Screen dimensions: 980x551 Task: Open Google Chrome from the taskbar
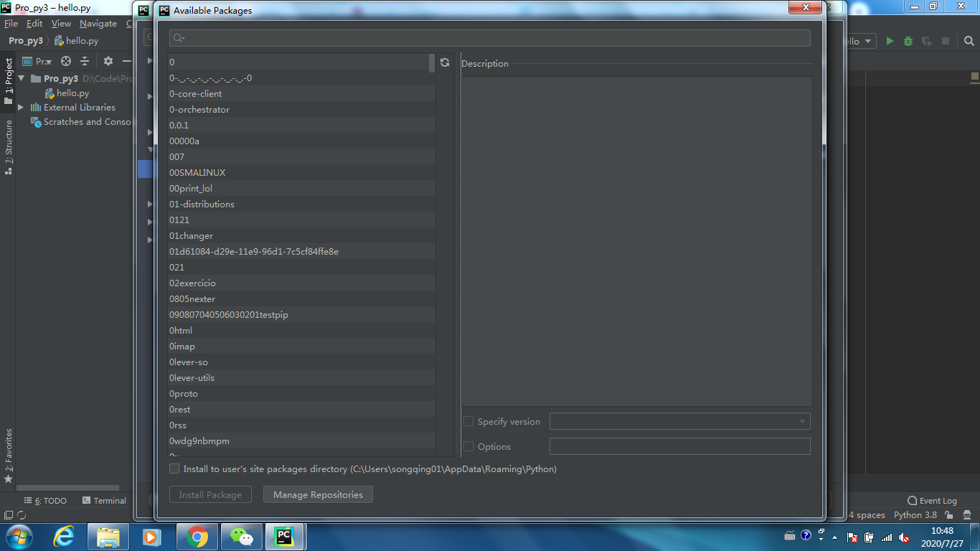pyautogui.click(x=197, y=537)
